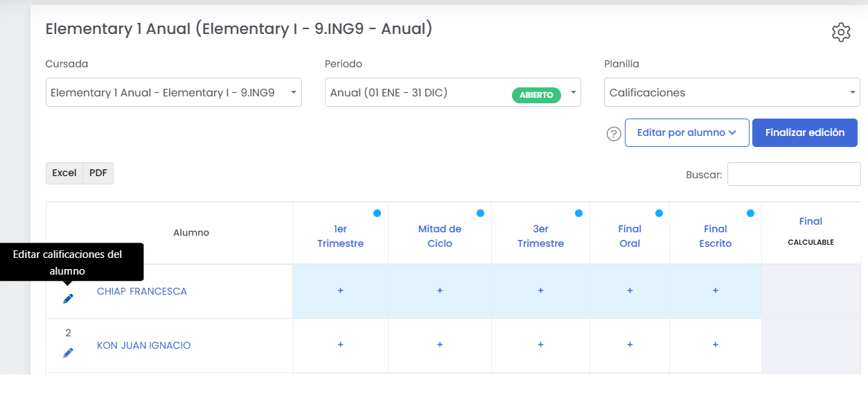
Task: Click the help question mark icon
Action: point(614,134)
